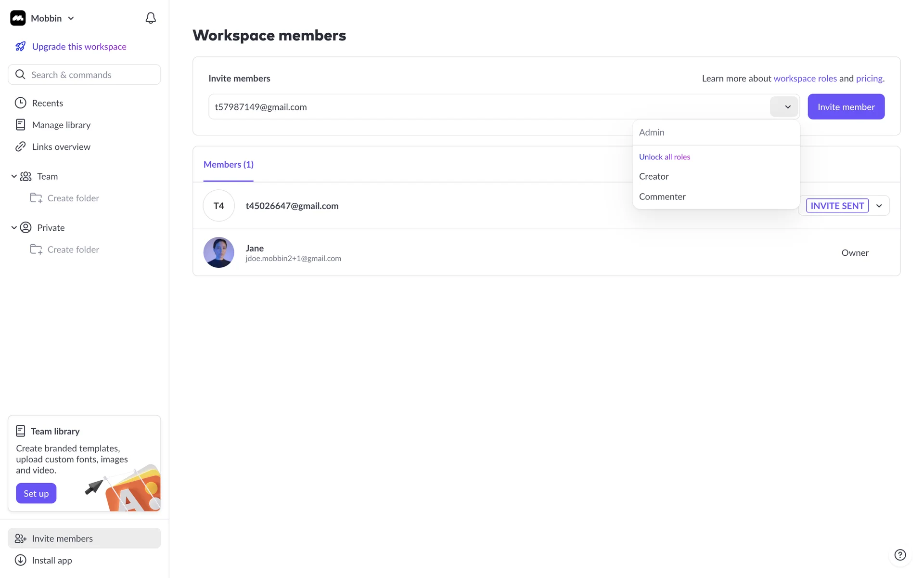
Task: Open Recents from sidebar
Action: 47,103
